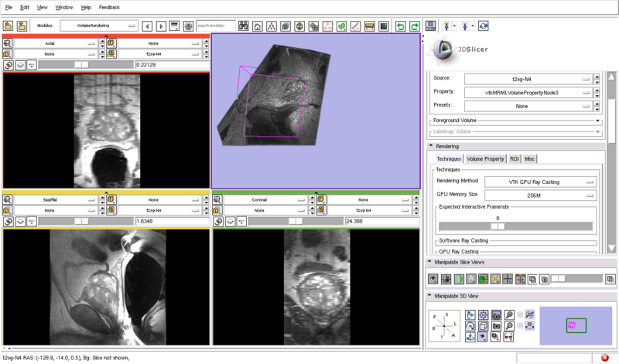Open the Feedback menu
Screen dimensions: 619x364
click(x=109, y=6)
